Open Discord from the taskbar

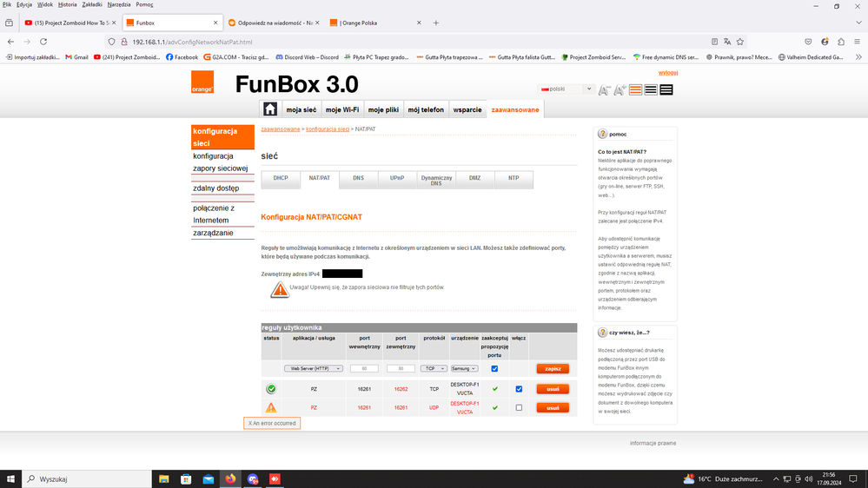[x=253, y=479]
